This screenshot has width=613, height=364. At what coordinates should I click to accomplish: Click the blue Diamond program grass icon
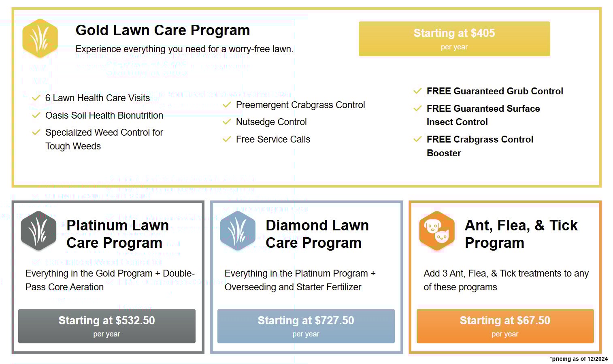click(238, 230)
